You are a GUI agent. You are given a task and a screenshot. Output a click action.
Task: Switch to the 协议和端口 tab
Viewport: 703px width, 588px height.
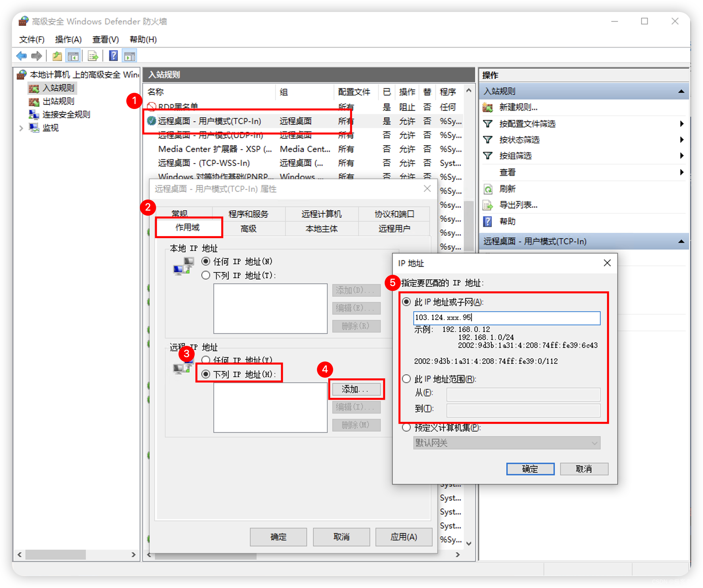[394, 214]
